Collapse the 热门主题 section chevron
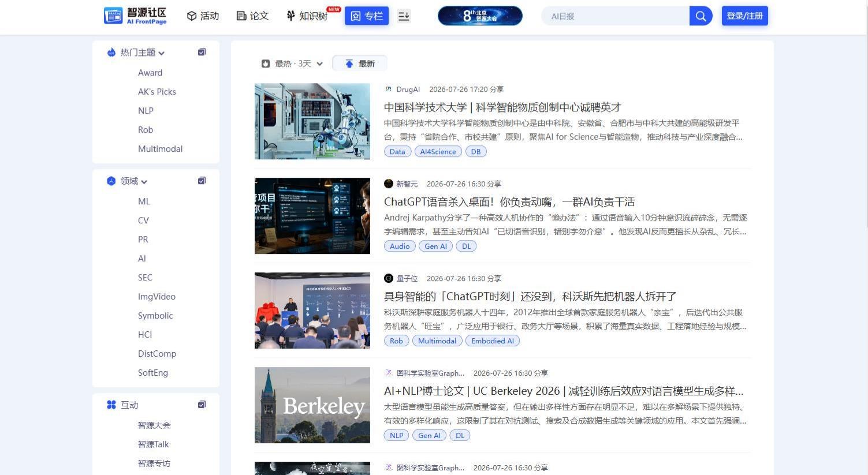Screen dimensions: 868x475 pos(162,53)
